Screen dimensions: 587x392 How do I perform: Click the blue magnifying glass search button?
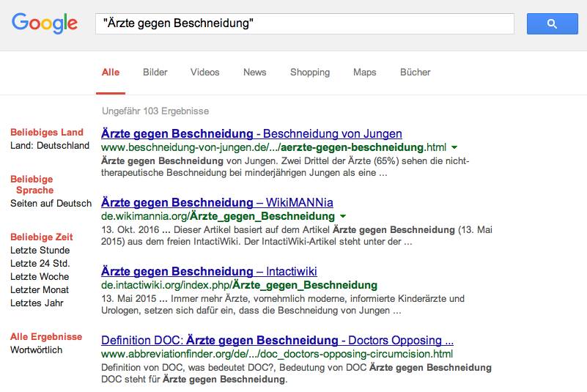pyautogui.click(x=552, y=23)
